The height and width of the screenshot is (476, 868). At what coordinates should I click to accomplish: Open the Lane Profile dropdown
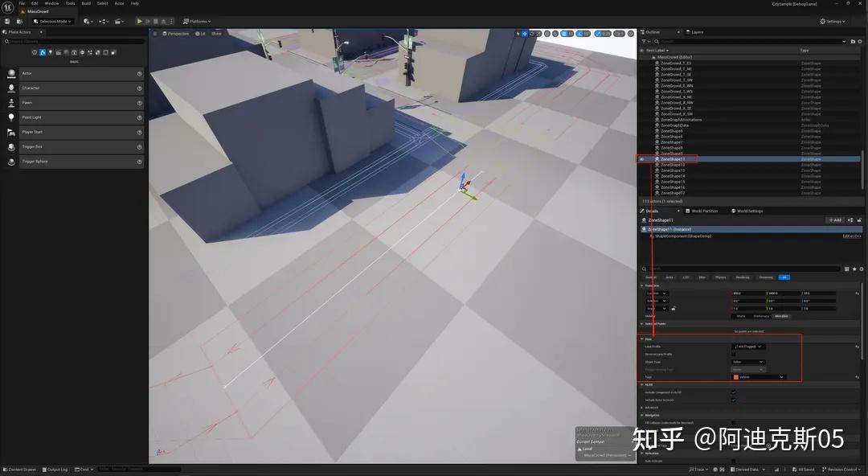(748, 346)
